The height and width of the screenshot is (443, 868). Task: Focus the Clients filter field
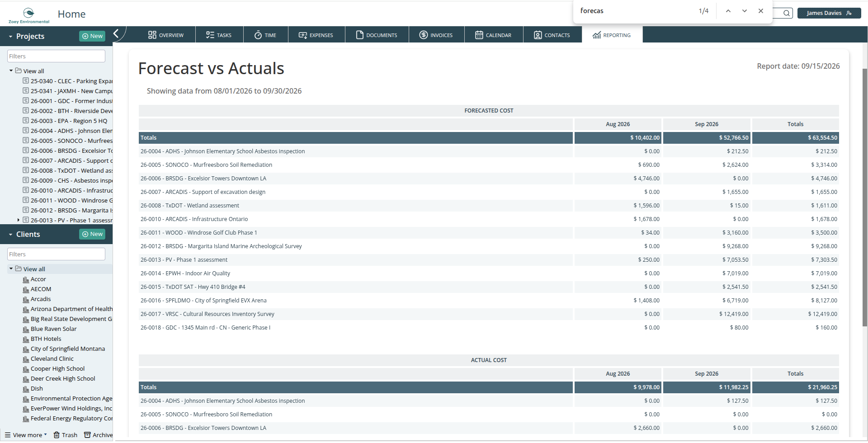pos(56,254)
